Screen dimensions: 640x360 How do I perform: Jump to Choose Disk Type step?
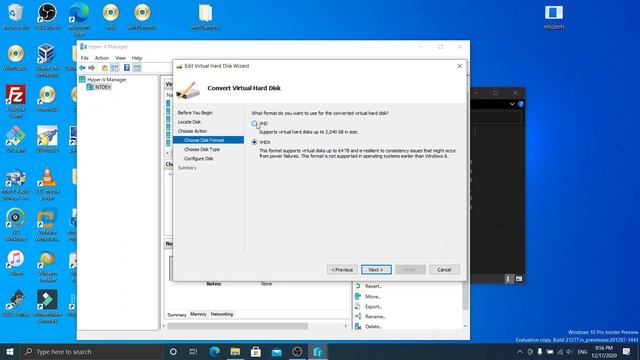202,149
